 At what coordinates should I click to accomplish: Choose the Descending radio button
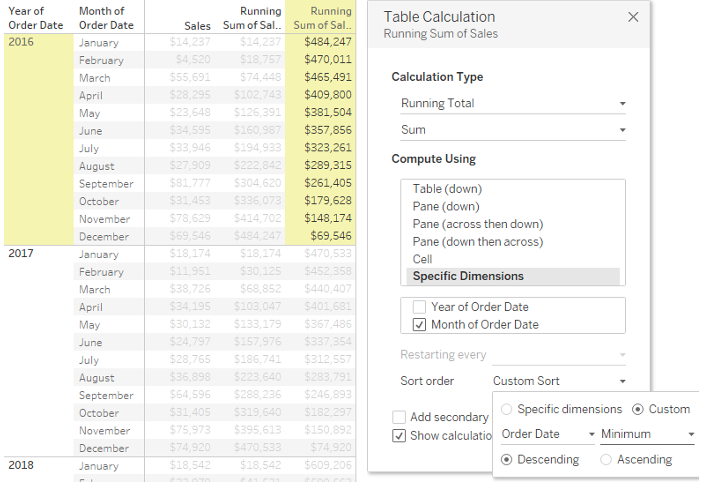pos(507,460)
